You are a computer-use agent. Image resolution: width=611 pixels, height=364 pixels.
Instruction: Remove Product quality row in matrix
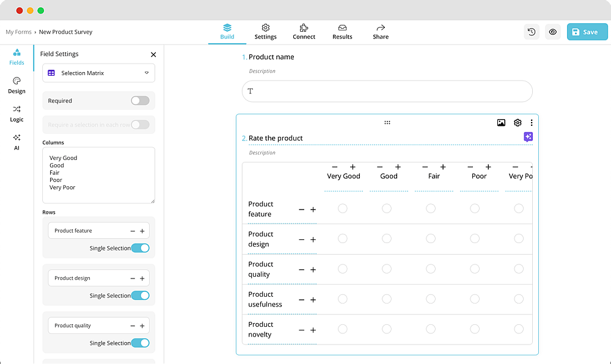coord(302,270)
